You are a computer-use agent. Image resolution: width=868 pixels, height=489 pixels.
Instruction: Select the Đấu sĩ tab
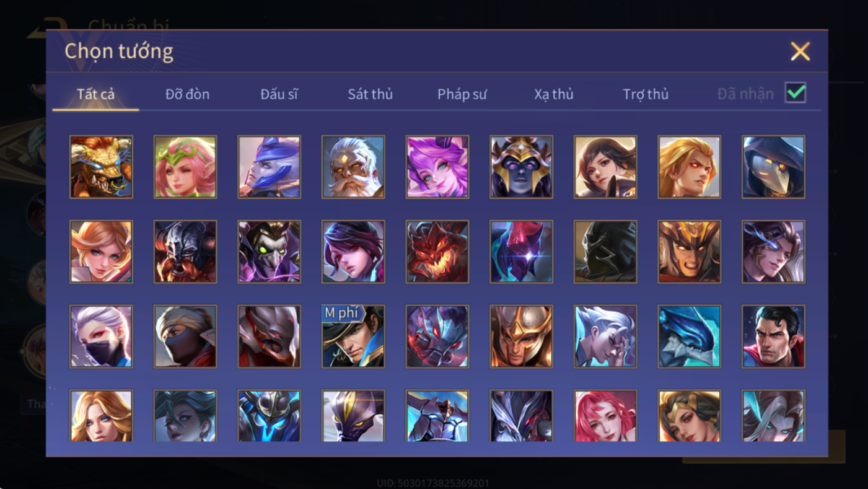pos(279,94)
